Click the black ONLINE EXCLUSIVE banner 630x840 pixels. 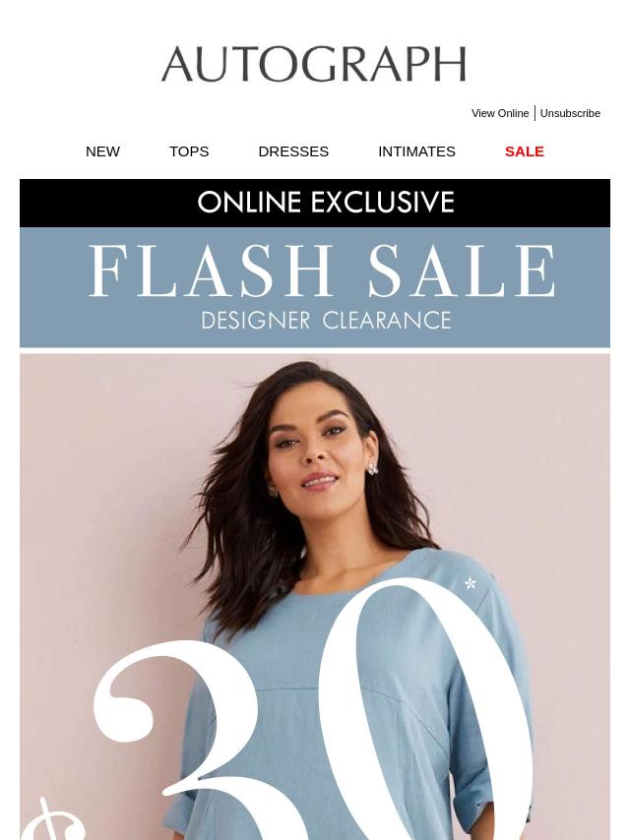click(315, 203)
